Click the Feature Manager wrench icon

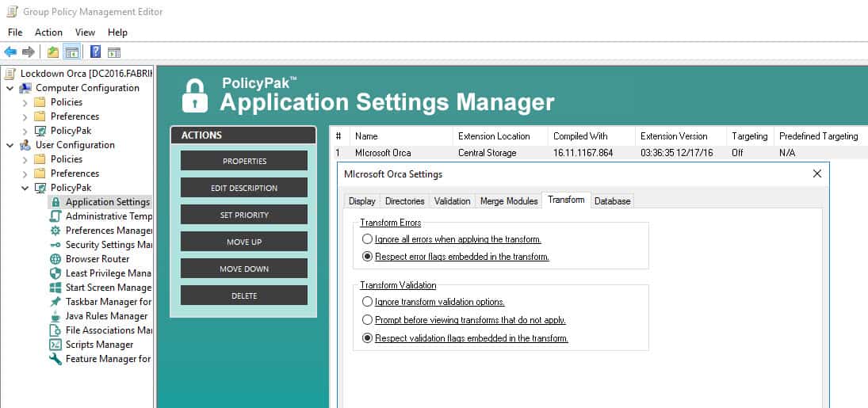point(55,359)
